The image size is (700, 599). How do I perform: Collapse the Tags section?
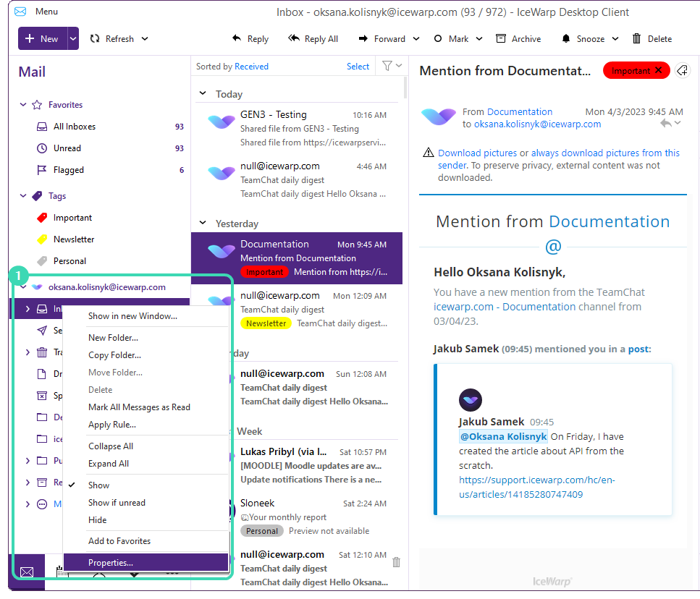(23, 196)
